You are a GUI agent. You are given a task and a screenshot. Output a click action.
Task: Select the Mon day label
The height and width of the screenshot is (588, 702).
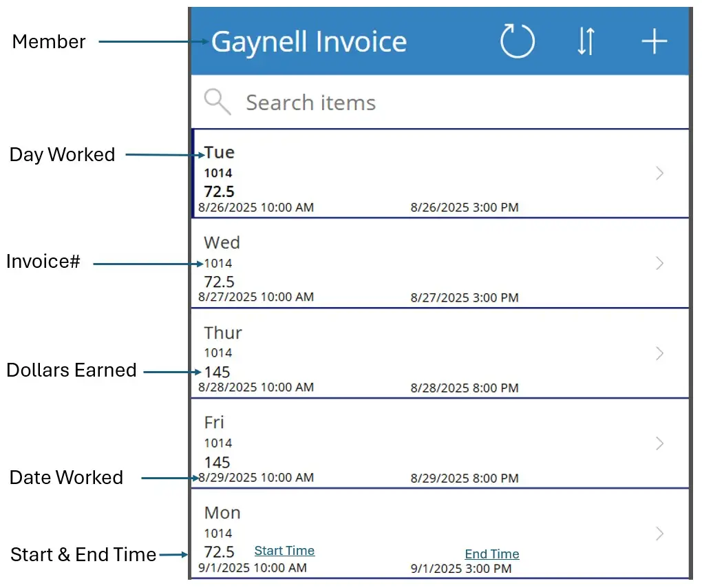pos(222,513)
